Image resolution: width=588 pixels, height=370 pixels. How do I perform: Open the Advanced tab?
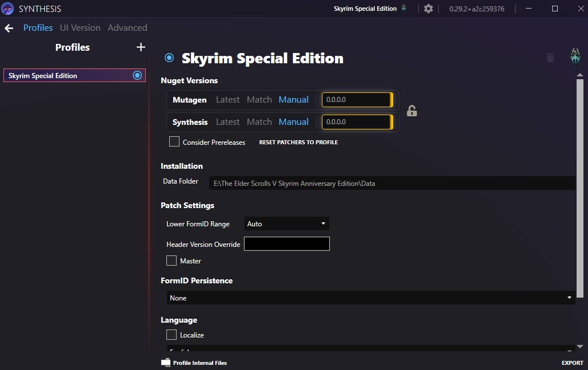tap(128, 28)
